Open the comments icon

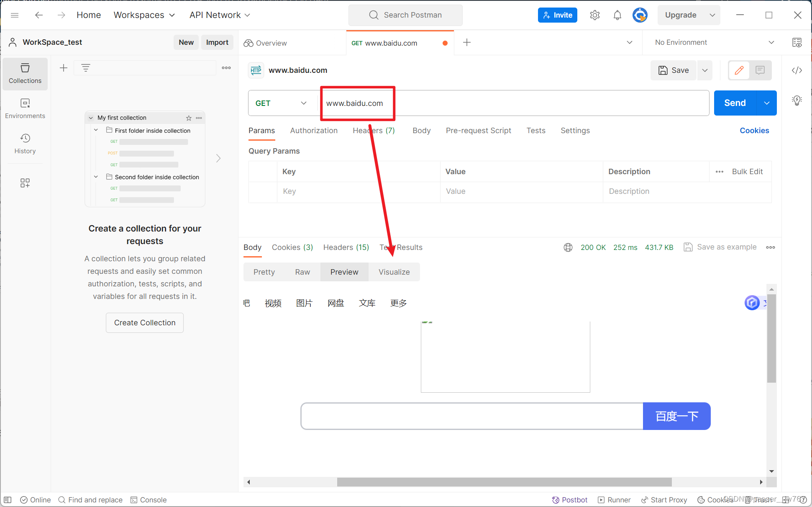[x=760, y=70]
